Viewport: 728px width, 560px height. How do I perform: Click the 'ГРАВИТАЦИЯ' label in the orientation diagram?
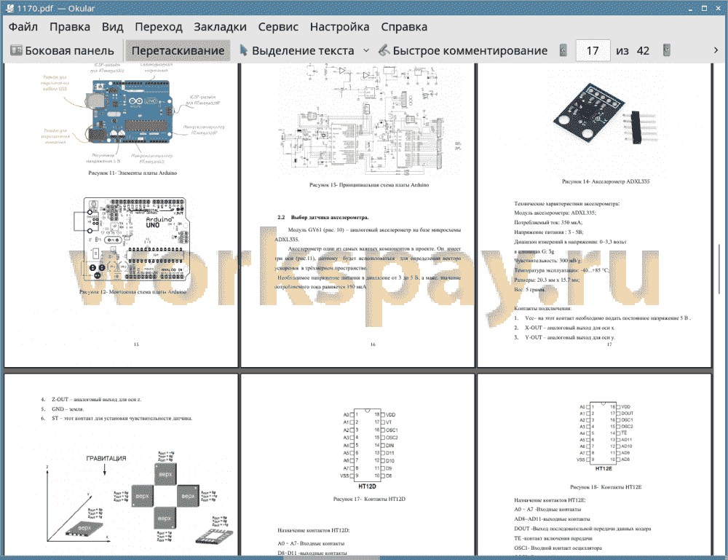(106, 458)
